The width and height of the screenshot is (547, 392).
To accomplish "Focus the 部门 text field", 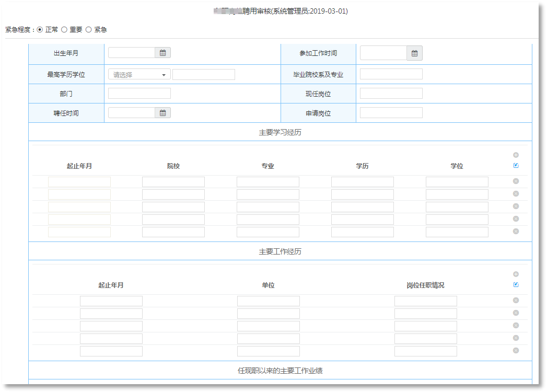I will click(x=139, y=94).
